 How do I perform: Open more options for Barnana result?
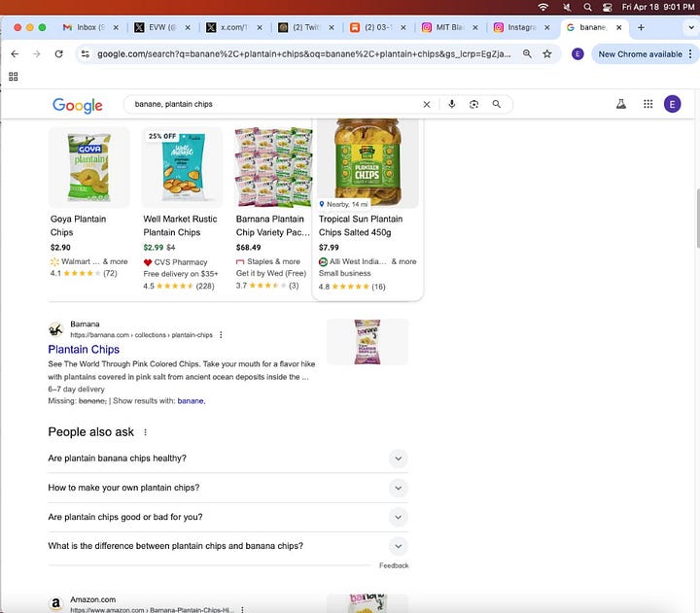(x=221, y=334)
